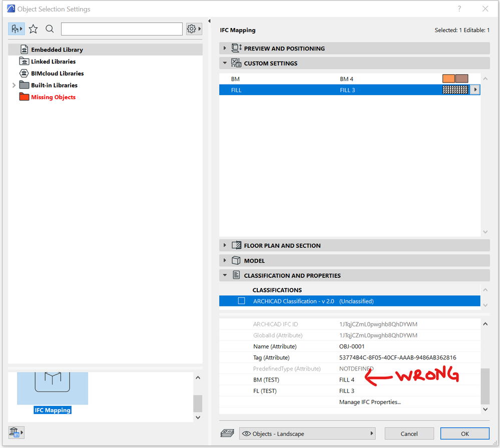Click the Classification and Properties icon
The width and height of the screenshot is (500, 448).
[236, 275]
